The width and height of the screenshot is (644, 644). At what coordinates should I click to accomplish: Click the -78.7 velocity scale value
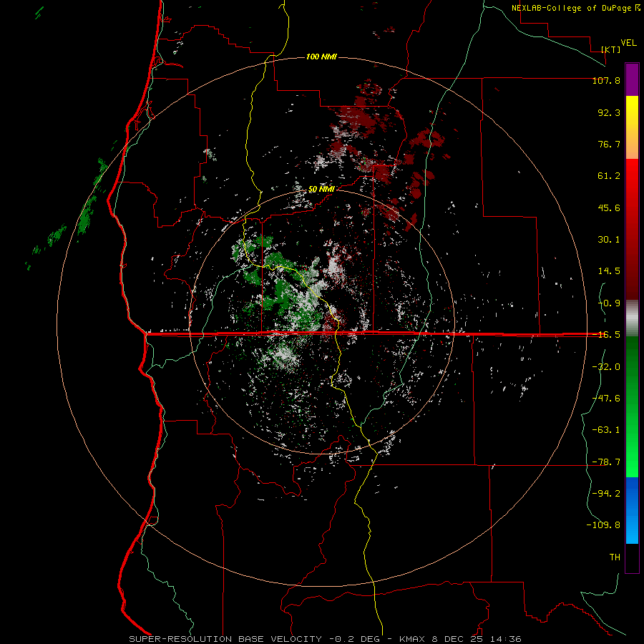point(606,462)
